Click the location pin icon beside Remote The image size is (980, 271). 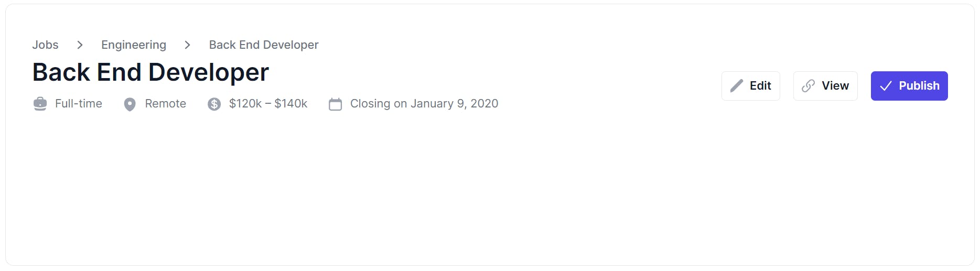point(130,104)
